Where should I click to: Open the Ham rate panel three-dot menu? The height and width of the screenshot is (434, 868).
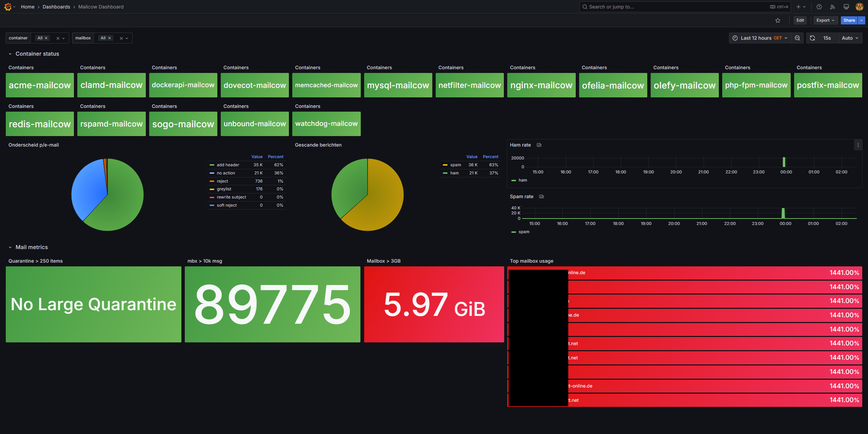click(x=858, y=145)
